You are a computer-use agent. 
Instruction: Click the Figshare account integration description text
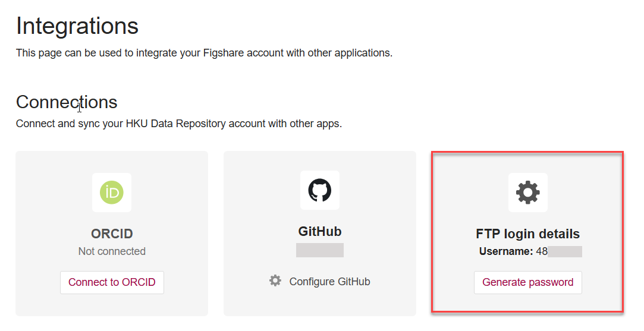point(204,53)
